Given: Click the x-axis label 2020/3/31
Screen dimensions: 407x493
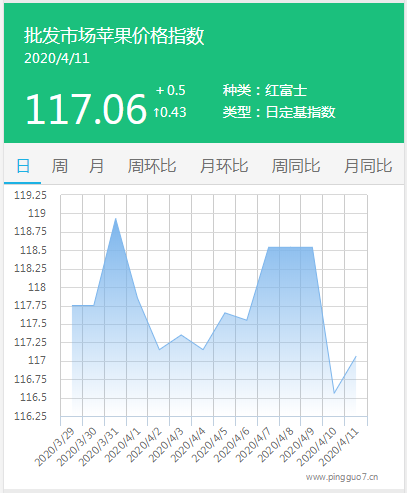Looking at the screenshot, I should click(98, 447).
